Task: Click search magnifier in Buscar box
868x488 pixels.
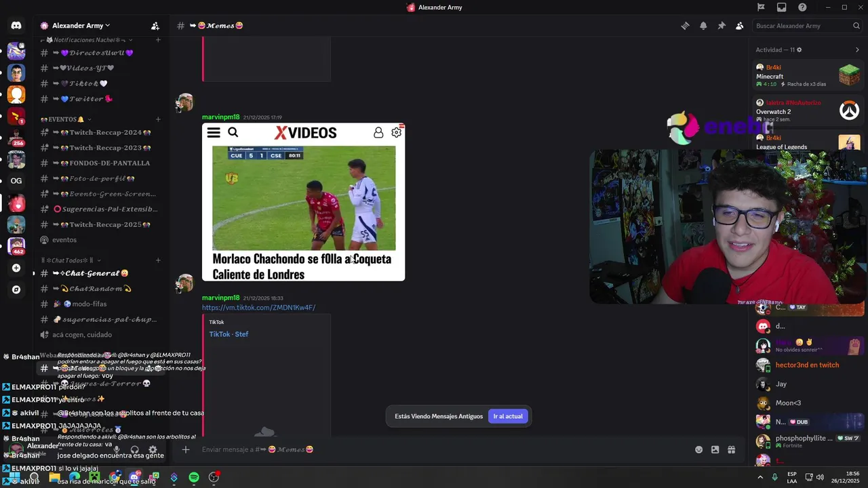Action: pos(856,26)
